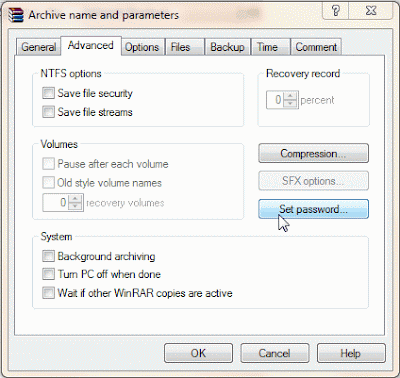Decrease recovery record percent with down arrow
Viewport: 400px width, 378px height.
point(290,104)
